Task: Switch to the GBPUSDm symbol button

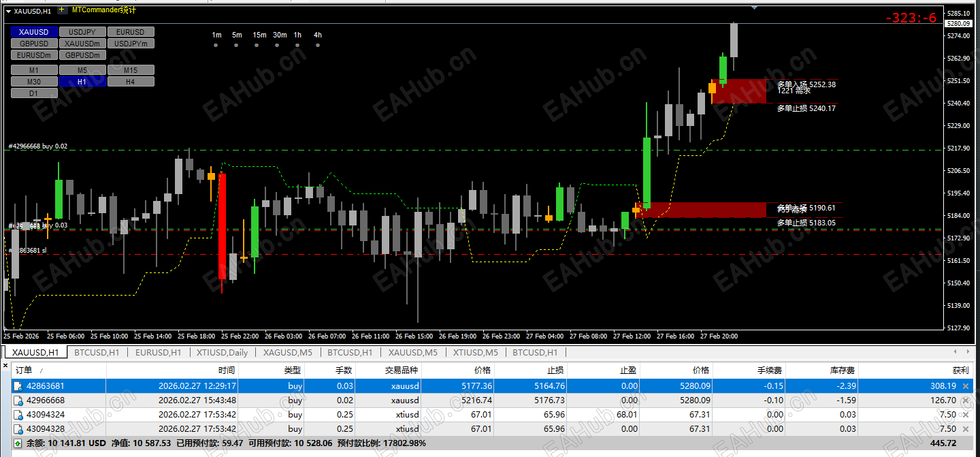Action: click(82, 55)
